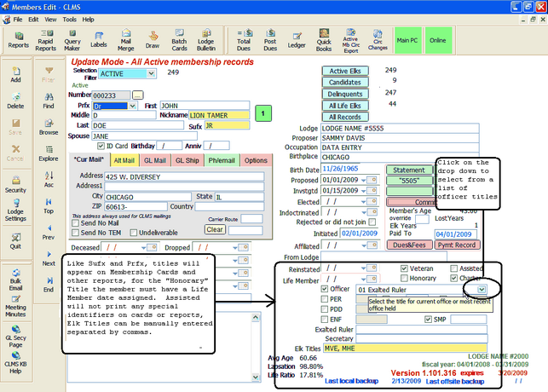
Task: Click the Bulk Email sidebar icon
Action: pyautogui.click(x=15, y=276)
